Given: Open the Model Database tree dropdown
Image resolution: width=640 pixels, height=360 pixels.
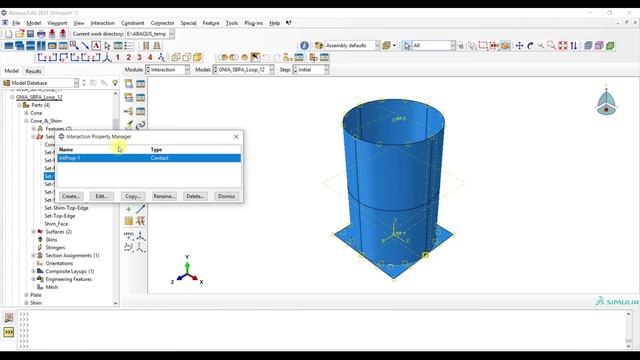Looking at the screenshot, I should coord(41,83).
